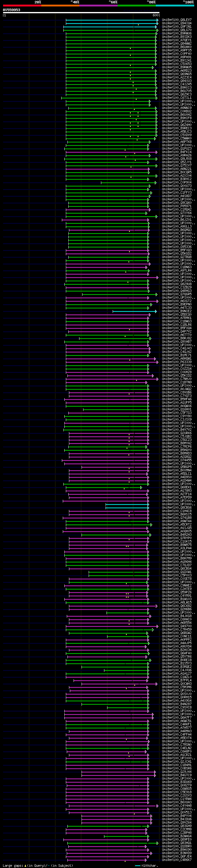This screenshot has height=868, width=197.
Task: Select hit label UniRef100_A7QEY1
Action: (x=176, y=40)
